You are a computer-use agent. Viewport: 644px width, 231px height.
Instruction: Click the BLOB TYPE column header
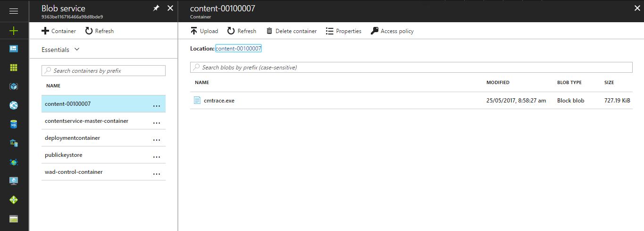pyautogui.click(x=569, y=82)
